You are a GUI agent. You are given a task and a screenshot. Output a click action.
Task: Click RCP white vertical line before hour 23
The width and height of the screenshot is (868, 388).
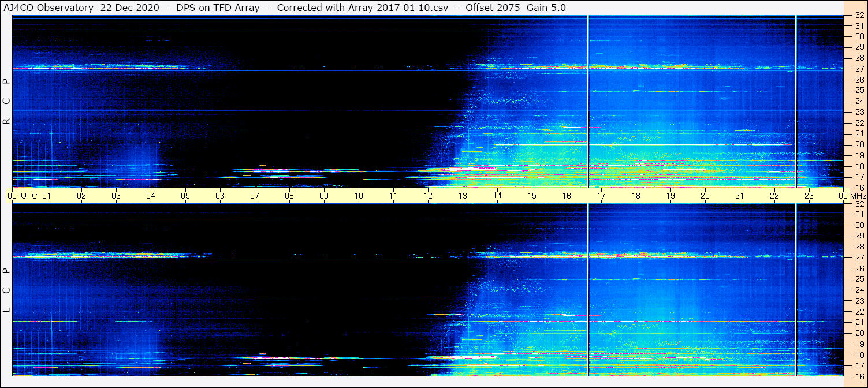(796, 102)
